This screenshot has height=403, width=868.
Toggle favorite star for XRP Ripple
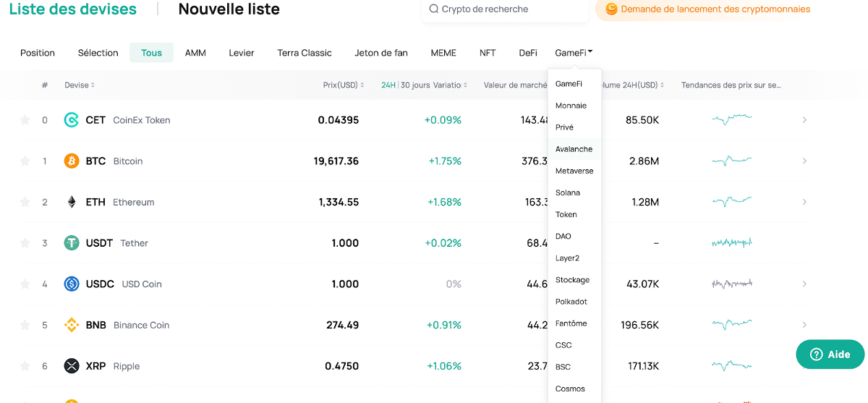[25, 366]
